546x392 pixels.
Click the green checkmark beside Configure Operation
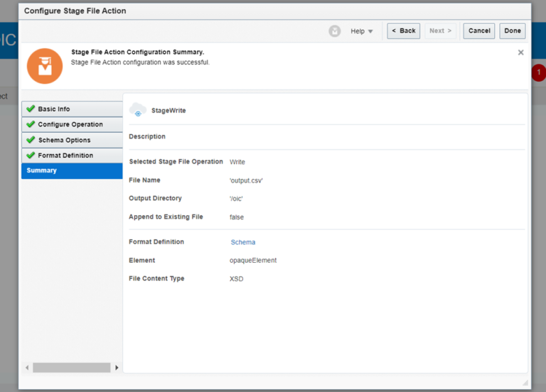click(30, 124)
